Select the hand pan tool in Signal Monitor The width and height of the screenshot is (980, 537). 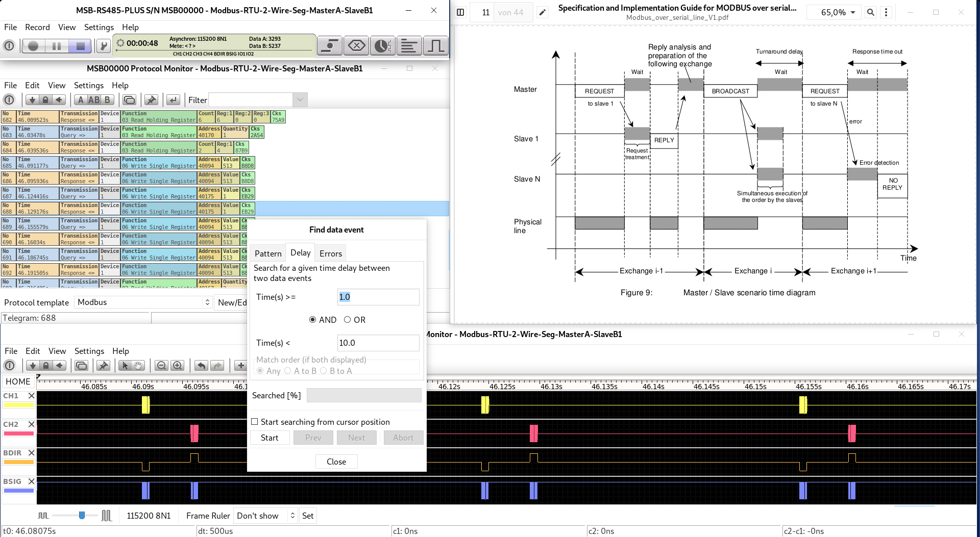[138, 366]
